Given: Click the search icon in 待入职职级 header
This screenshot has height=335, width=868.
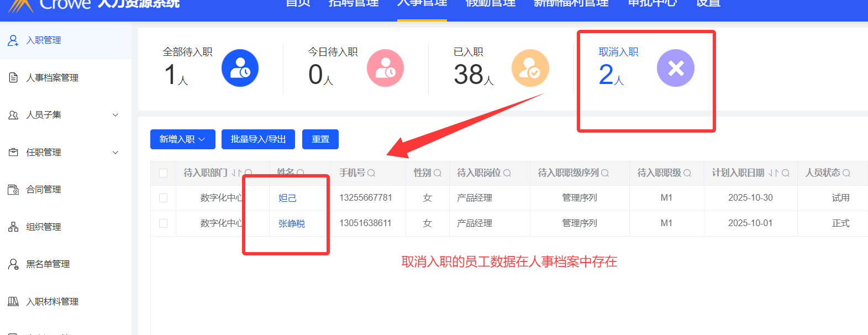Looking at the screenshot, I should tap(687, 173).
